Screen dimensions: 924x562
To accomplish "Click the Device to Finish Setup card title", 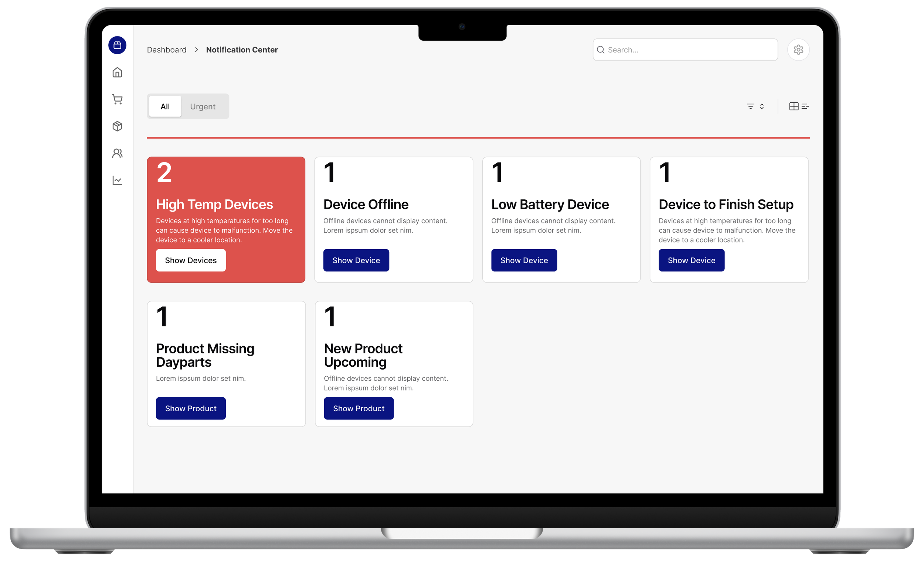I will coord(726,205).
